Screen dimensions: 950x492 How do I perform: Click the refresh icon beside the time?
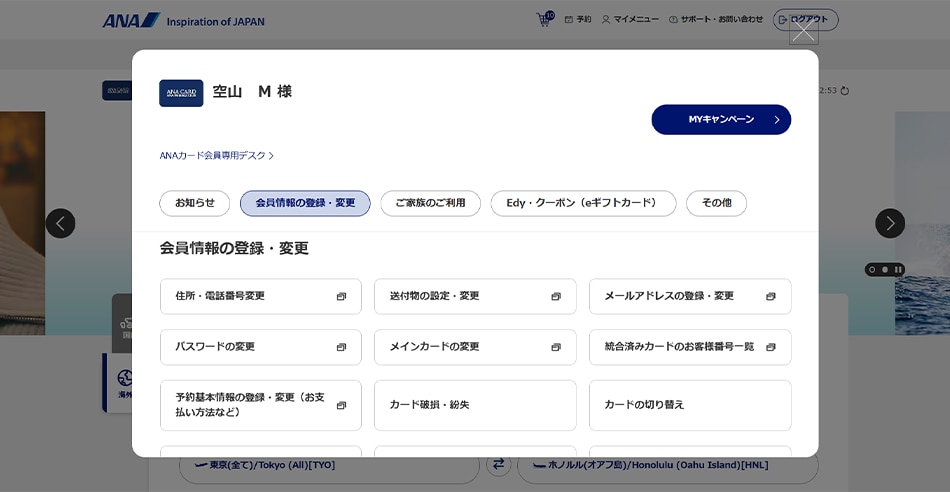click(845, 91)
